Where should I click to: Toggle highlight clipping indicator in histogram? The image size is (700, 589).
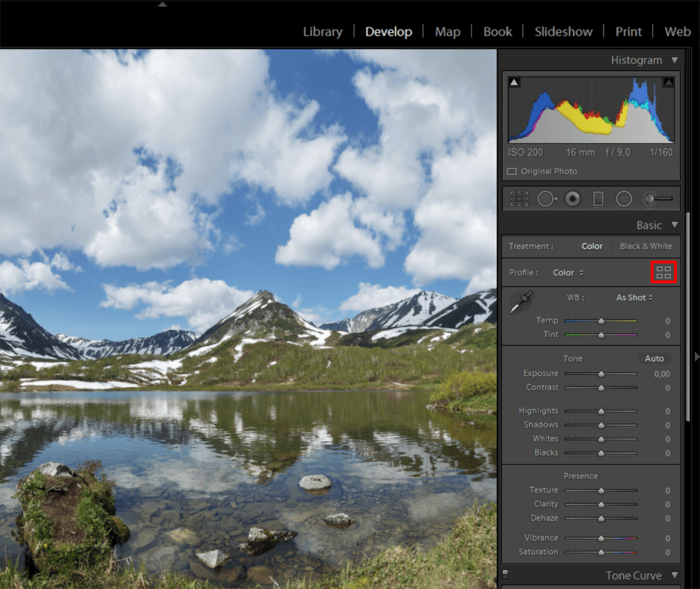click(669, 83)
